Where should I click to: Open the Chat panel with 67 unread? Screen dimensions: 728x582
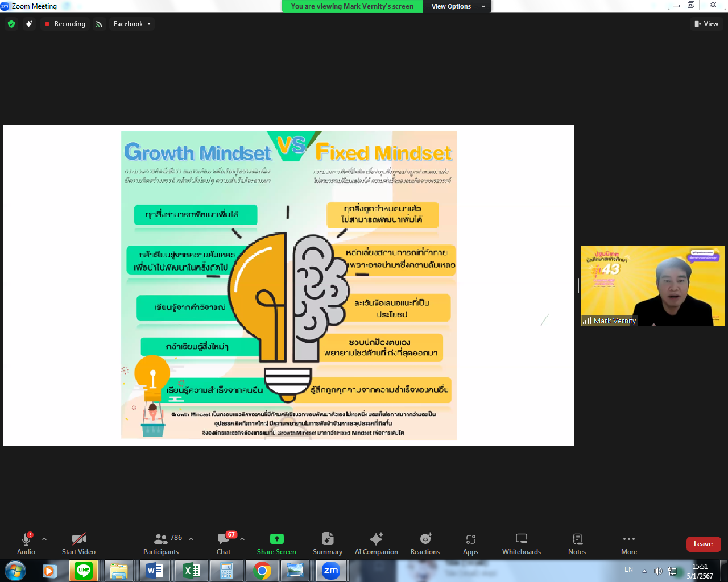click(x=224, y=543)
